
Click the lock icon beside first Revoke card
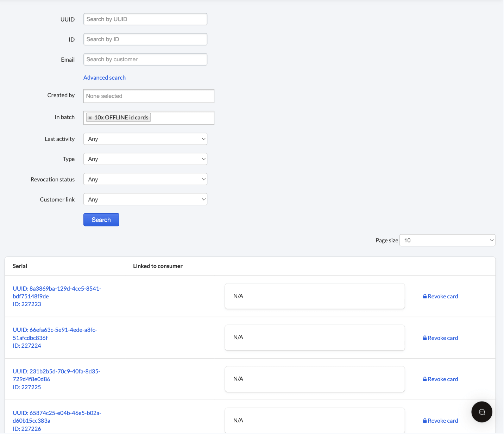(425, 296)
